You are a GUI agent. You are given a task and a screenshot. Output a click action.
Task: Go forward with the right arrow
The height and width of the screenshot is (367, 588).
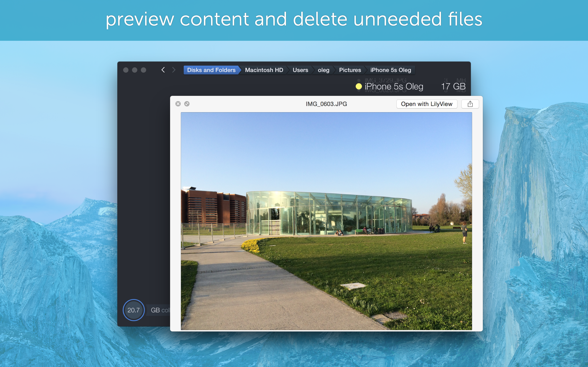174,70
